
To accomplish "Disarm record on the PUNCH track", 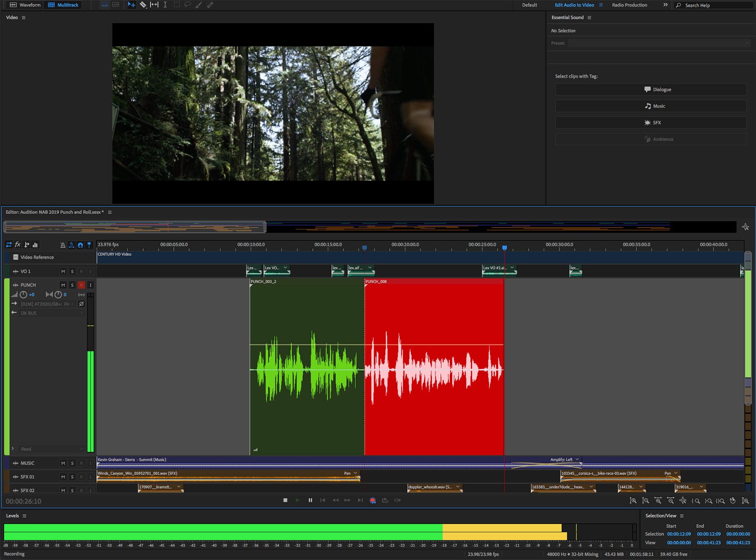I will click(81, 285).
